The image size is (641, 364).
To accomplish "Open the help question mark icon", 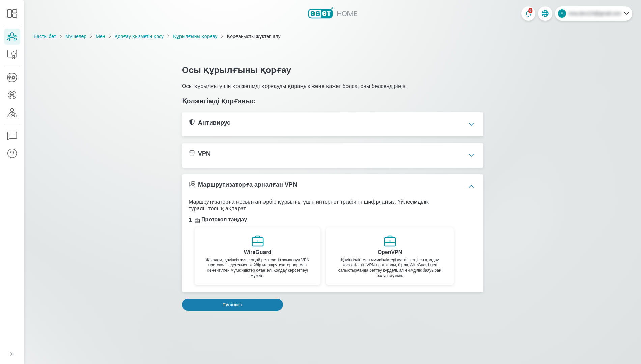I will pos(12,153).
